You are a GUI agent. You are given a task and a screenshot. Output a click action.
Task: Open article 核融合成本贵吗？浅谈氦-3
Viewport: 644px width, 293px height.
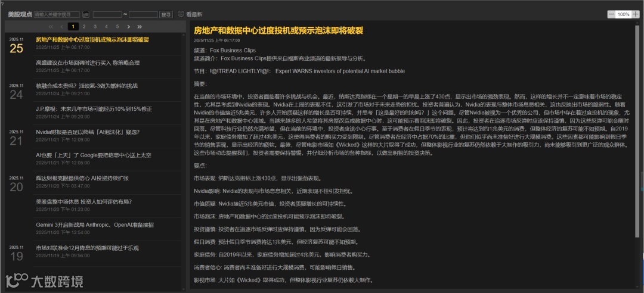pyautogui.click(x=86, y=86)
